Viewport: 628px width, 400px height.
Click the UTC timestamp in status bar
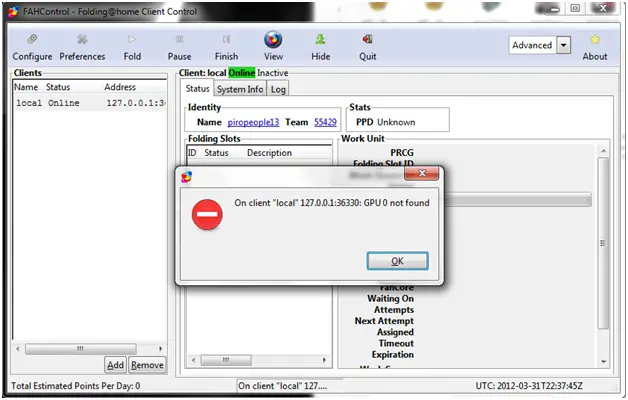coord(529,386)
